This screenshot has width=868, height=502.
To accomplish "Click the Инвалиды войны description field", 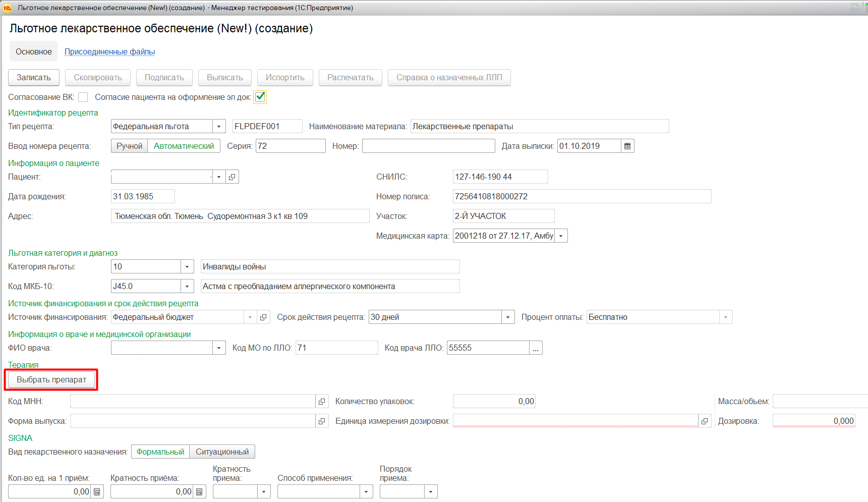I will pos(330,266).
